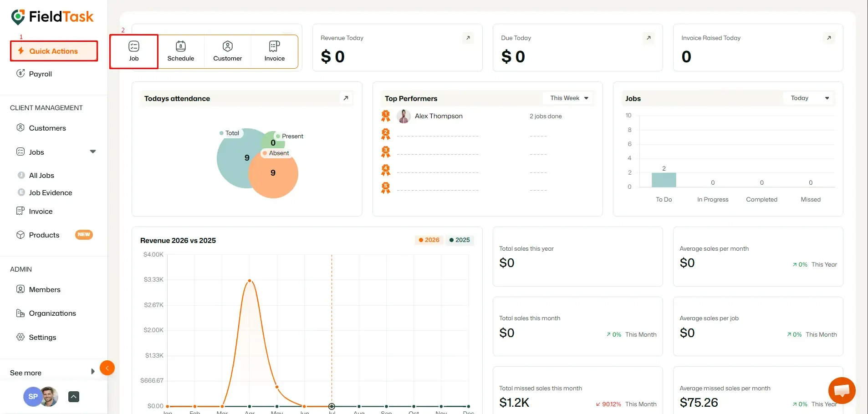Click the To Do bar in Jobs chart

(x=664, y=180)
